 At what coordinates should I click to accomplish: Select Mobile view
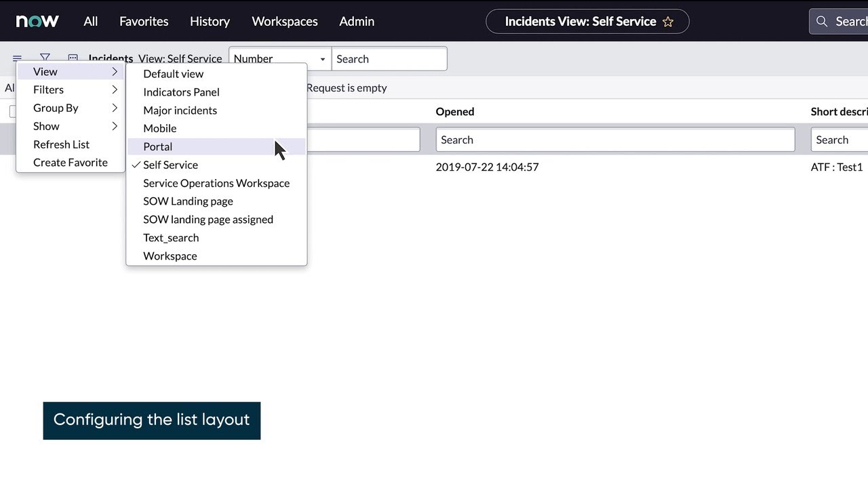(216, 128)
